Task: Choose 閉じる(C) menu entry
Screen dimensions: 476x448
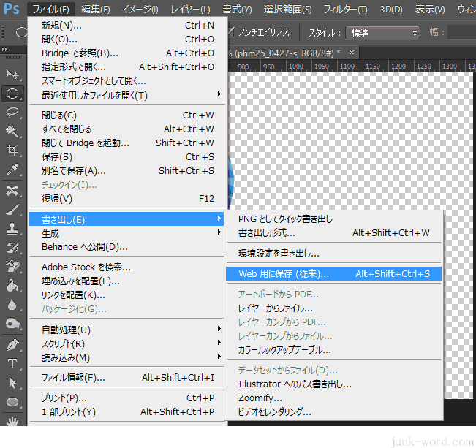Action: 127,115
